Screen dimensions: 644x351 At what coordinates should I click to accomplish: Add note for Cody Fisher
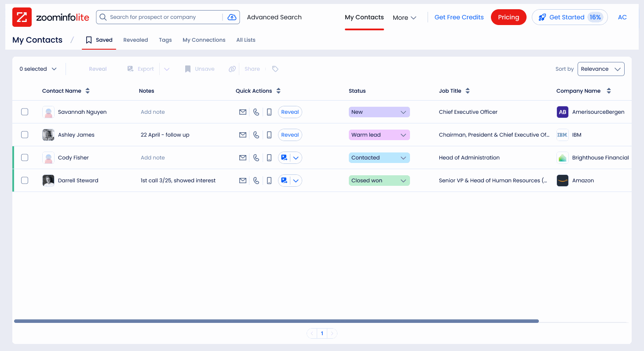[153, 158]
